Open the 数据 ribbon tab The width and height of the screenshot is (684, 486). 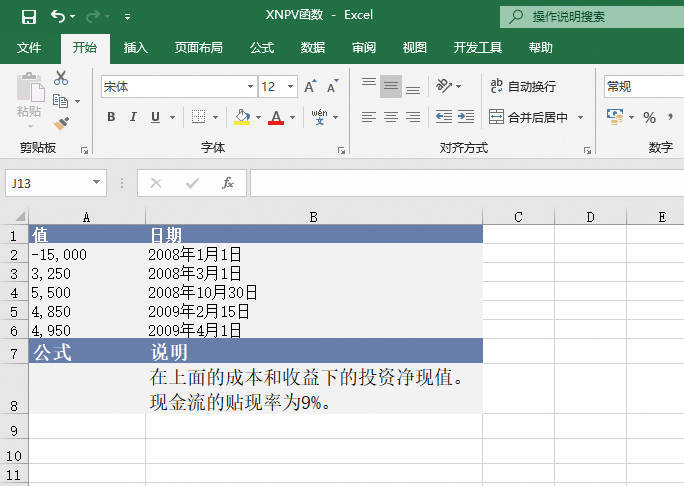313,47
